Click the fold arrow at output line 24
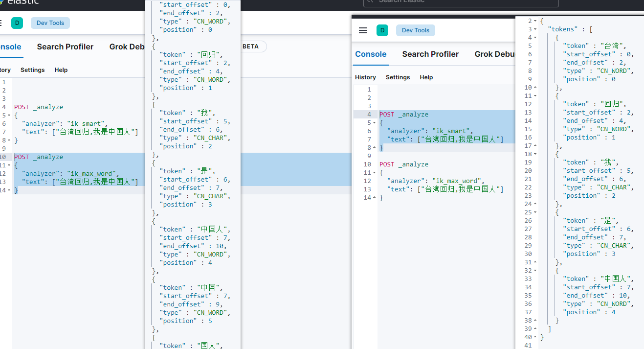Viewport: 644px width, 349px height. (535, 204)
